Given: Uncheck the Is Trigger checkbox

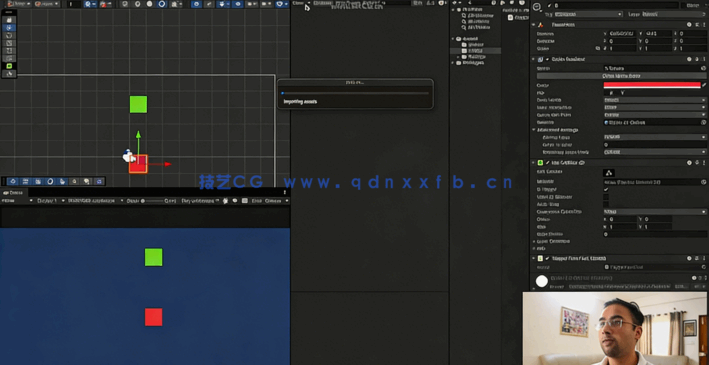Looking at the screenshot, I should [x=606, y=190].
